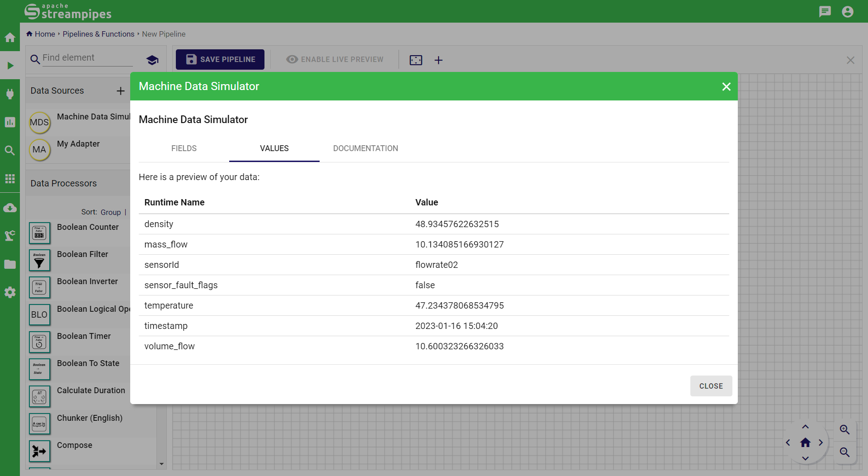Screen dimensions: 868x476
Task: Click the zoom out magnifier icon
Action: [844, 452]
